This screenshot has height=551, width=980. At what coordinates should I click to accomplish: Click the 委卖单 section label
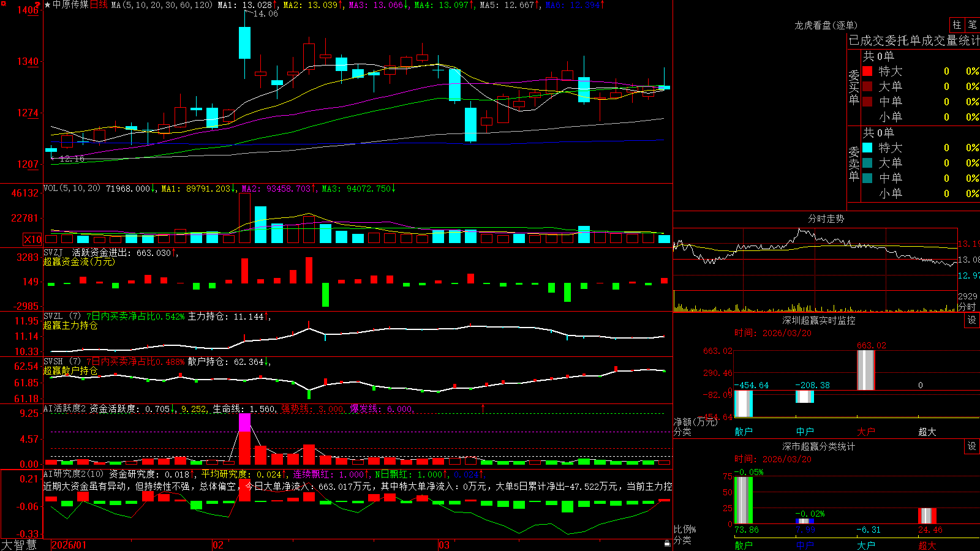point(854,164)
